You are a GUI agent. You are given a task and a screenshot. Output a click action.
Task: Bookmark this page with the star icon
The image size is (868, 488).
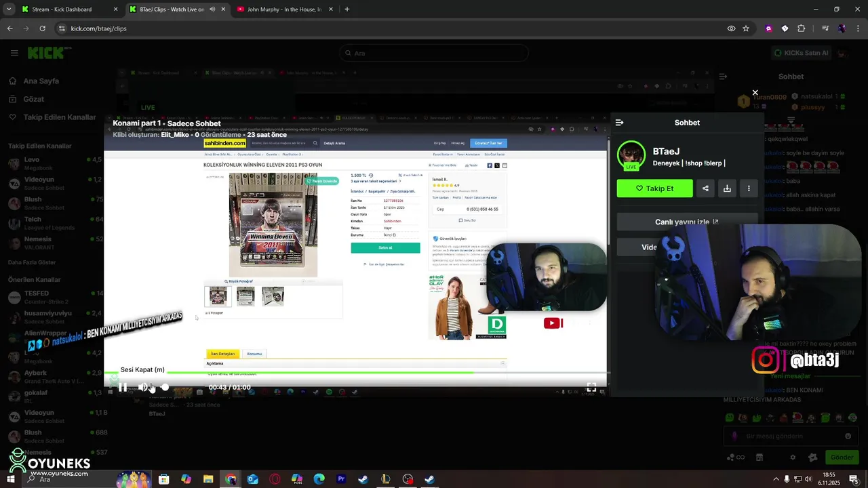pos(746,28)
